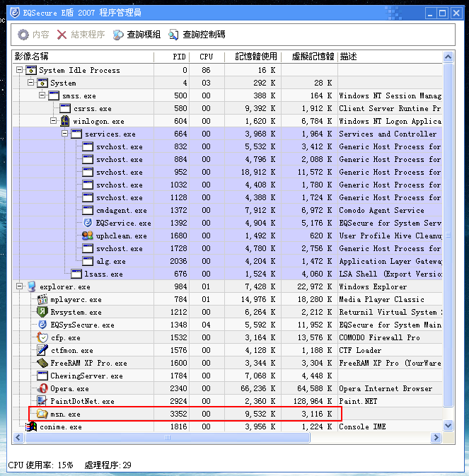Sort by PID column header
Image resolution: width=469 pixels, height=476 pixels.
[x=171, y=57]
